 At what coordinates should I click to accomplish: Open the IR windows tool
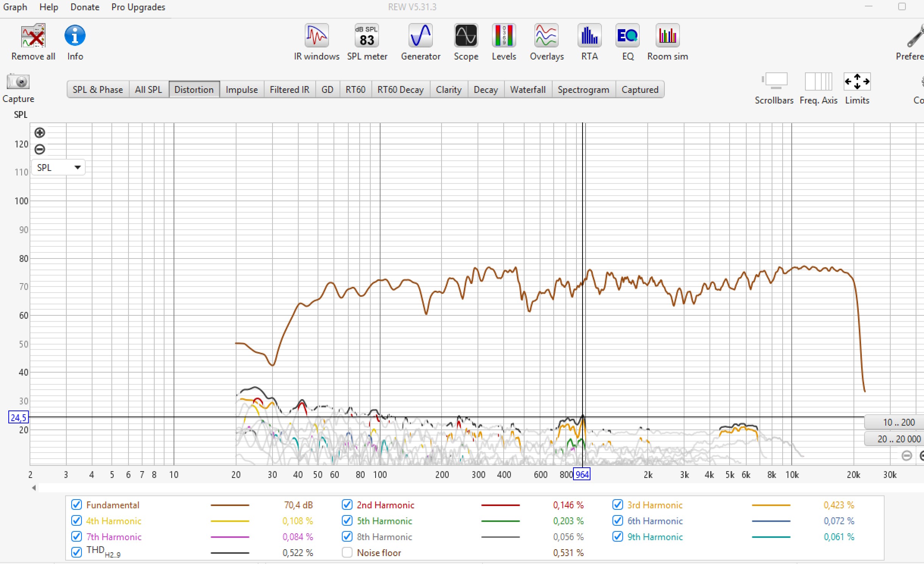pos(316,36)
